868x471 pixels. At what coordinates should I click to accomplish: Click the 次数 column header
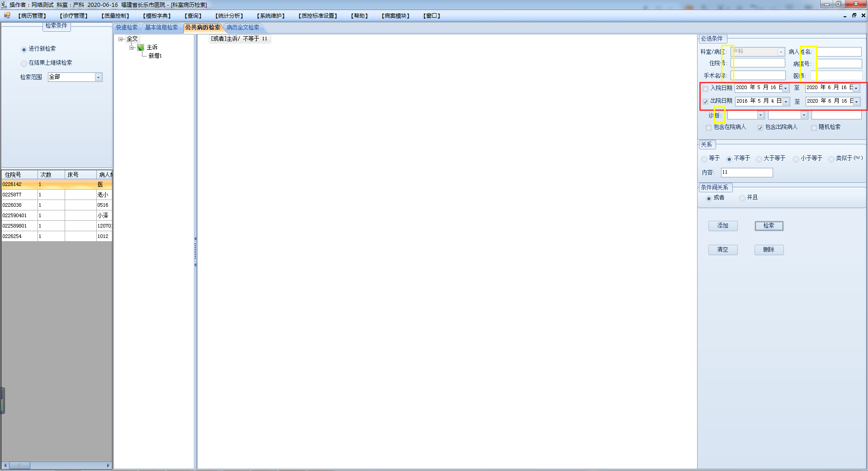(x=51, y=175)
